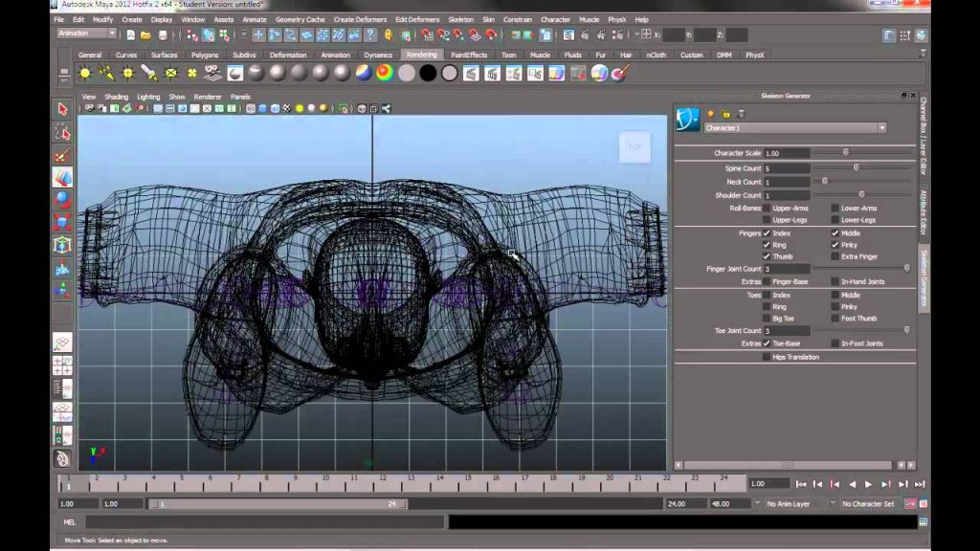Viewport: 980px width, 551px height.
Task: Click frame 12 on the timeline
Action: [x=381, y=482]
